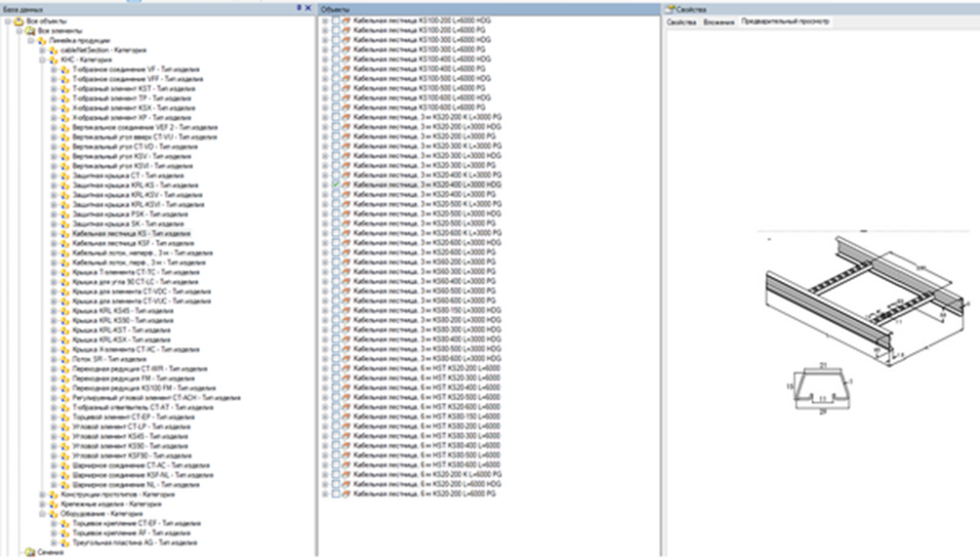
Task: Select object KS60-600 L=3000 PG
Action: point(424,300)
